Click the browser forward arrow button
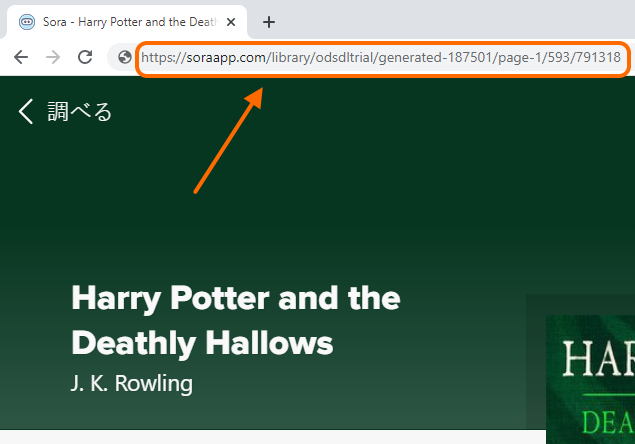 [52, 57]
